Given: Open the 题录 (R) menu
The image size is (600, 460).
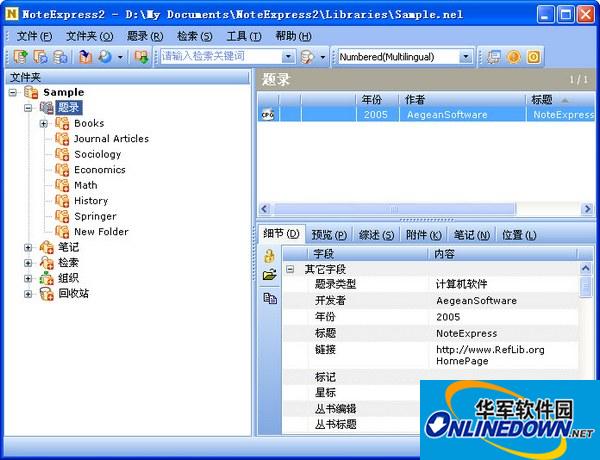Looking at the screenshot, I should 145,36.
